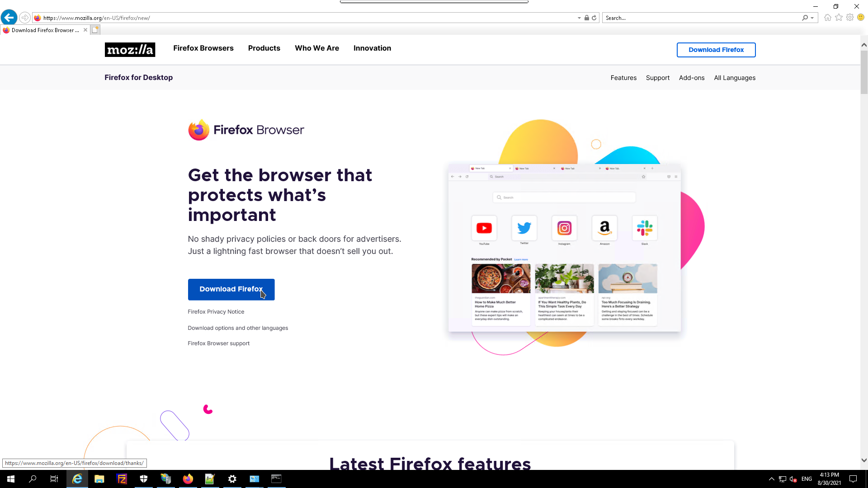
Task: Click the blue Download Firefox button
Action: 231,289
